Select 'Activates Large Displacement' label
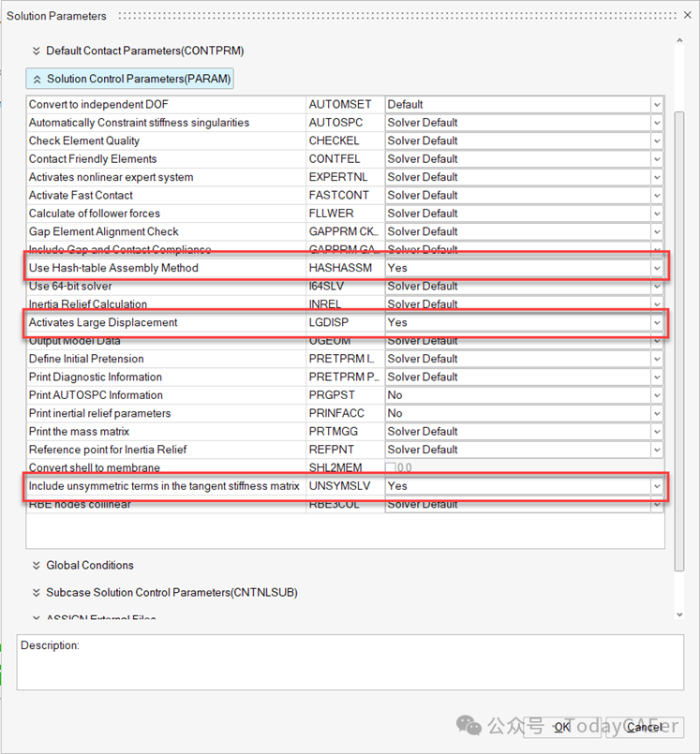700x754 pixels. 103,322
